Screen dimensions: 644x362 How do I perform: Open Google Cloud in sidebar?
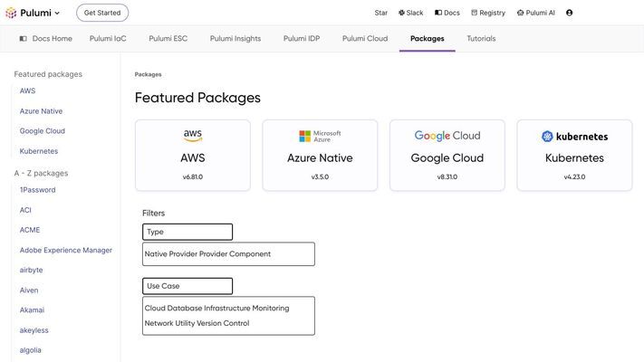tap(43, 131)
